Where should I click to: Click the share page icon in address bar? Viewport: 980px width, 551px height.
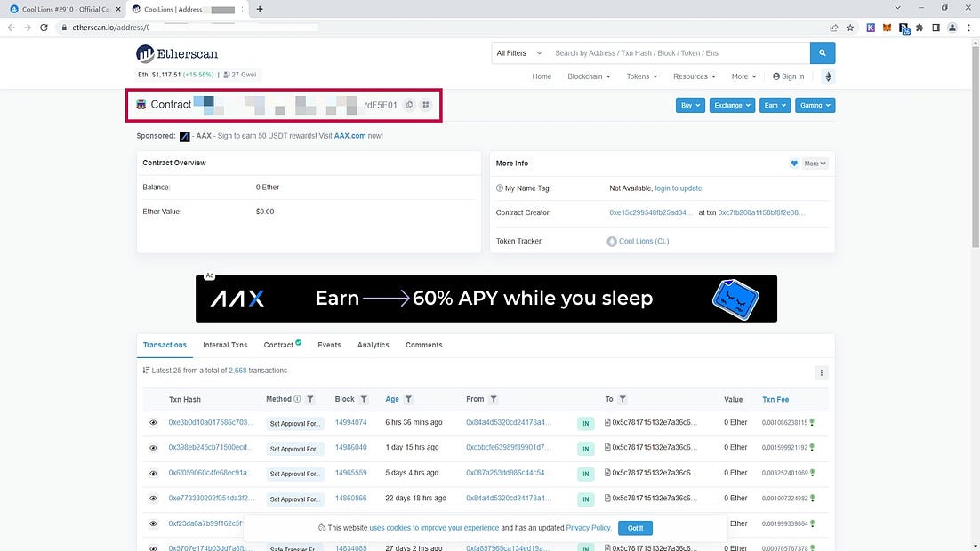(834, 28)
